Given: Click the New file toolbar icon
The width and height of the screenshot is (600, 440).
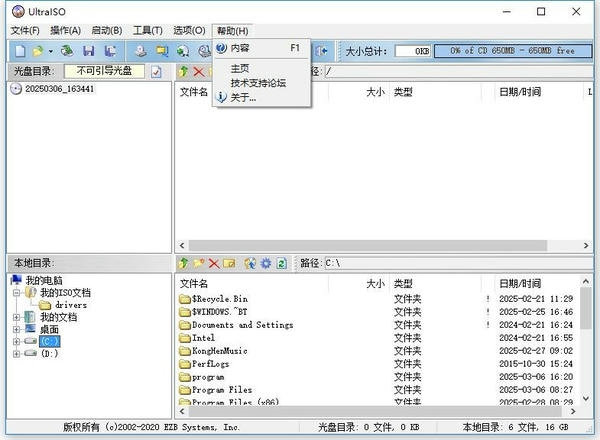Looking at the screenshot, I should point(20,51).
